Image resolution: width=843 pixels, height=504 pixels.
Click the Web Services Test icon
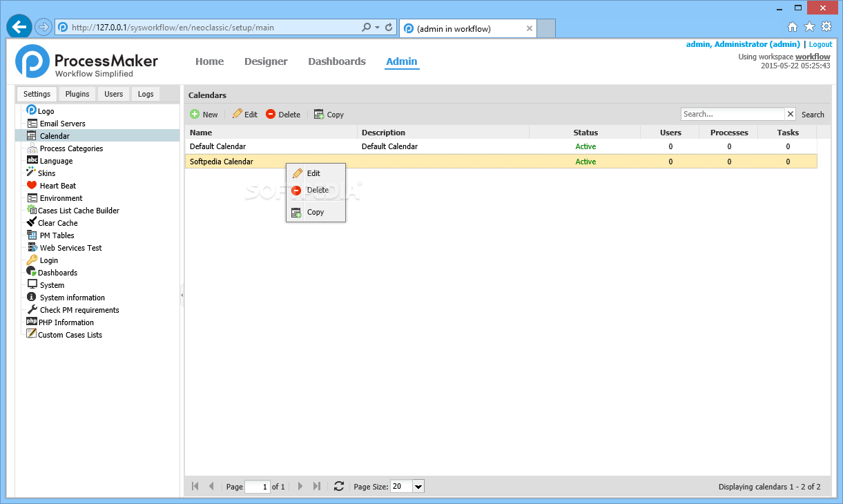[32, 247]
